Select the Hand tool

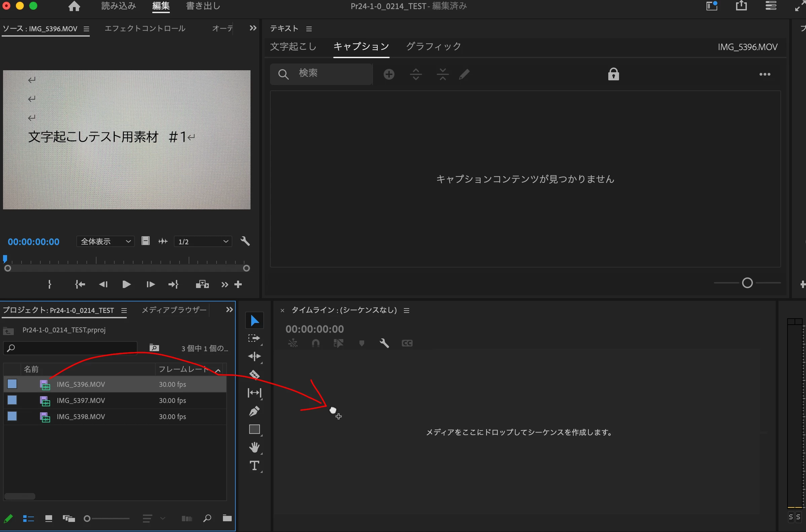(x=254, y=448)
